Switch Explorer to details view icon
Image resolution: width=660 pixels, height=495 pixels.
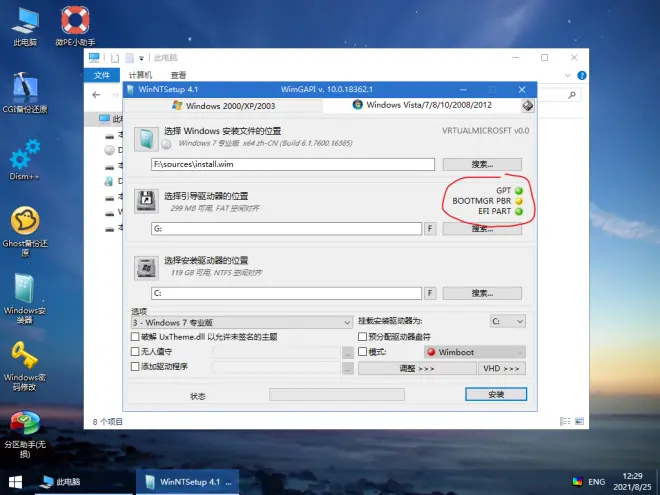565,421
